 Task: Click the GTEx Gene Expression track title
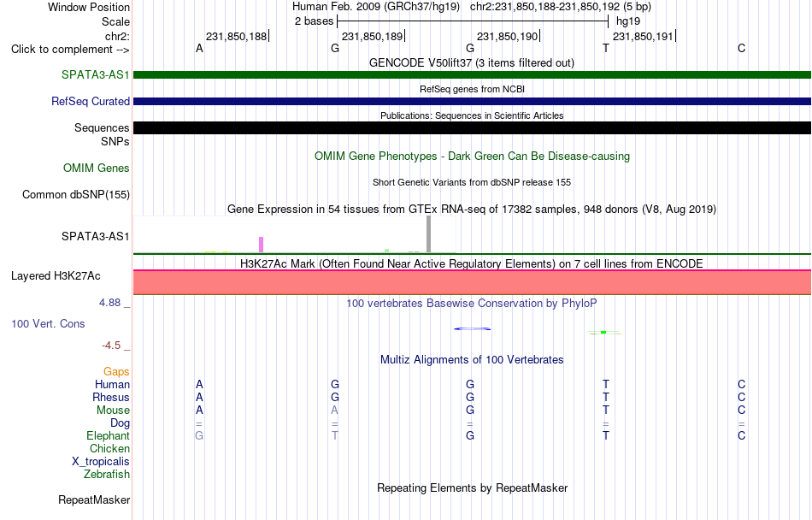click(x=472, y=210)
